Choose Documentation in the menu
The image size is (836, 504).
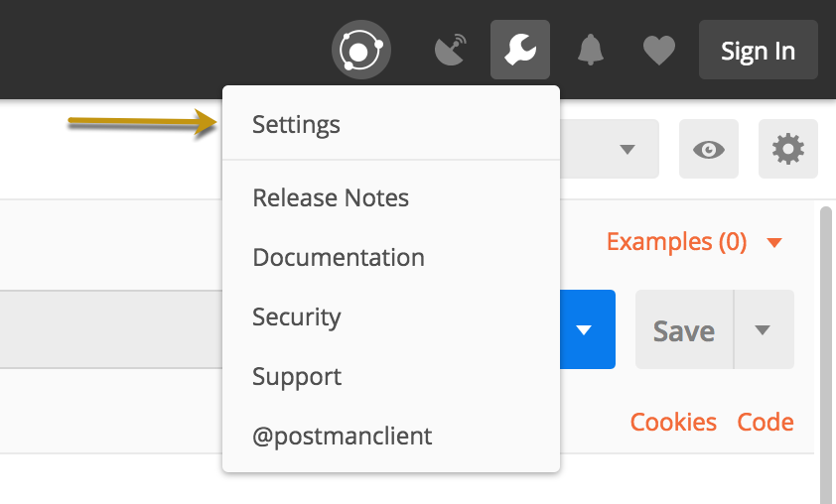339,257
